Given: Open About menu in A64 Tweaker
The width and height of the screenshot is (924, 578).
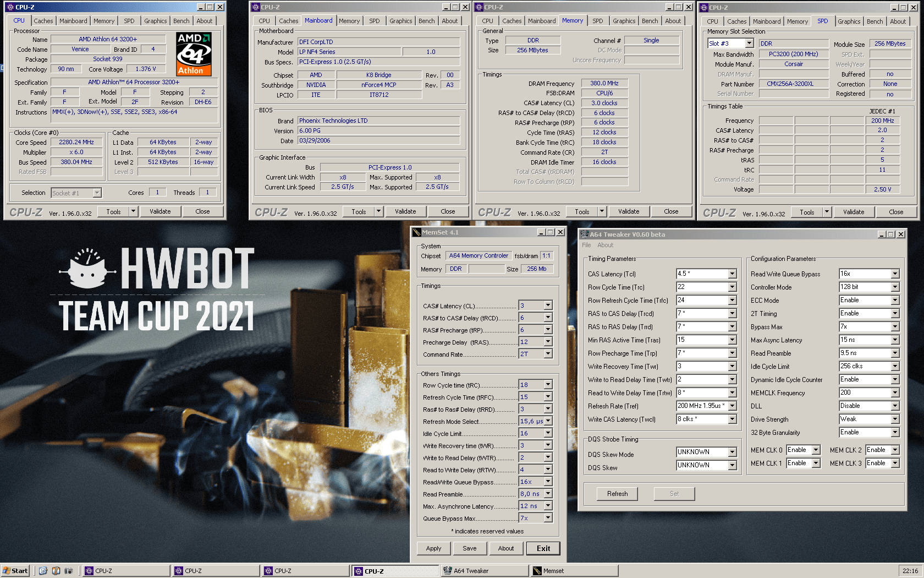Looking at the screenshot, I should [x=605, y=245].
